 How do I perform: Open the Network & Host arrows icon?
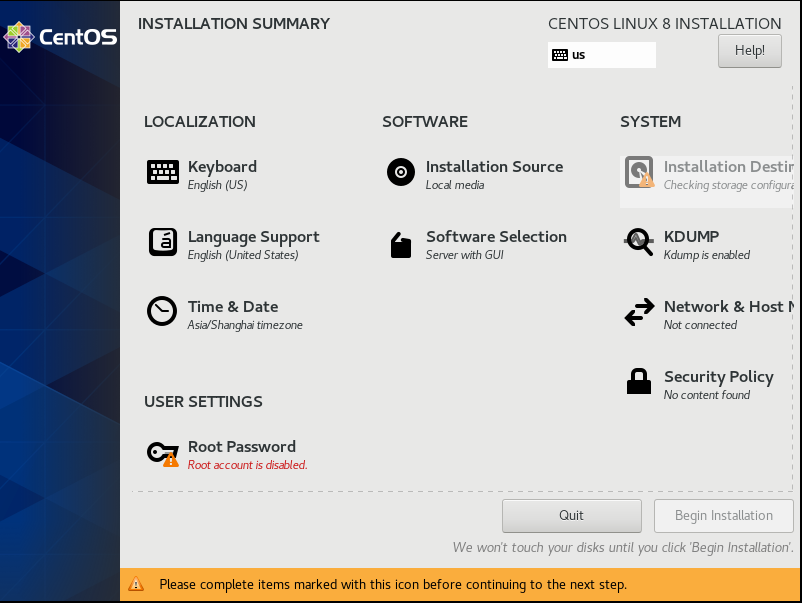click(x=639, y=312)
